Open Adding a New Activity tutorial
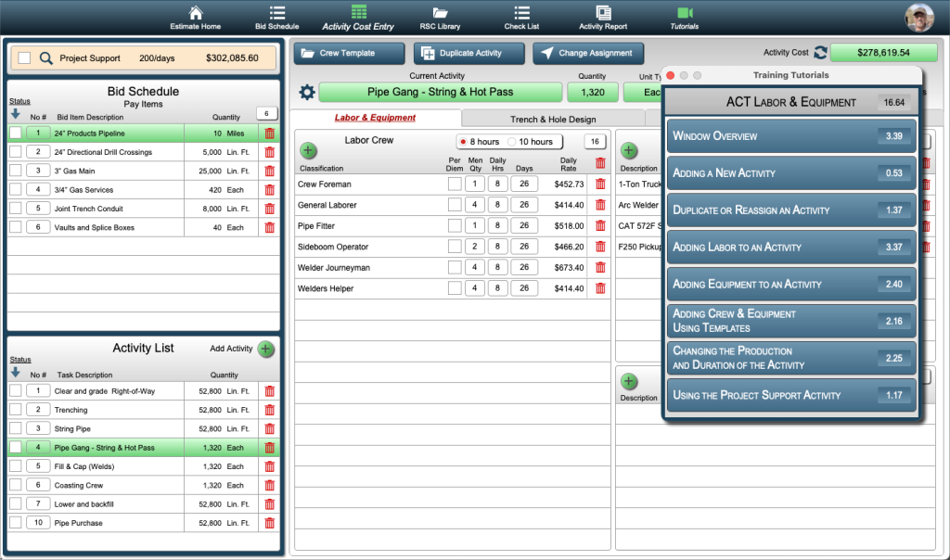 click(x=791, y=173)
